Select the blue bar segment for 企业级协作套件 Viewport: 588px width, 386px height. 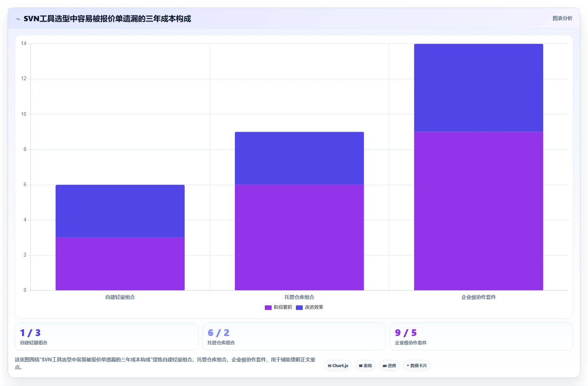coord(479,88)
